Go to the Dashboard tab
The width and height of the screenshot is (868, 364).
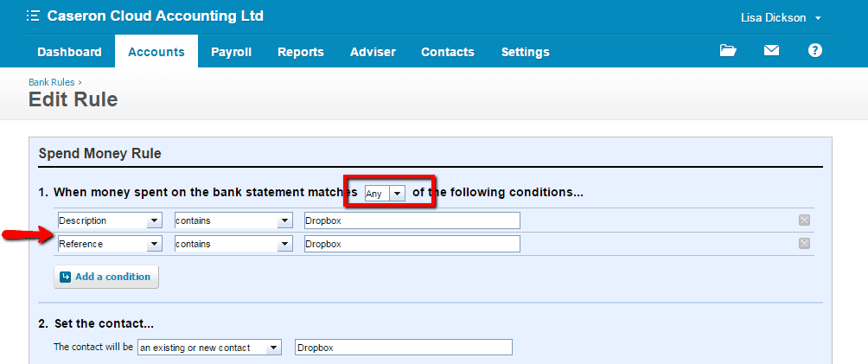69,52
